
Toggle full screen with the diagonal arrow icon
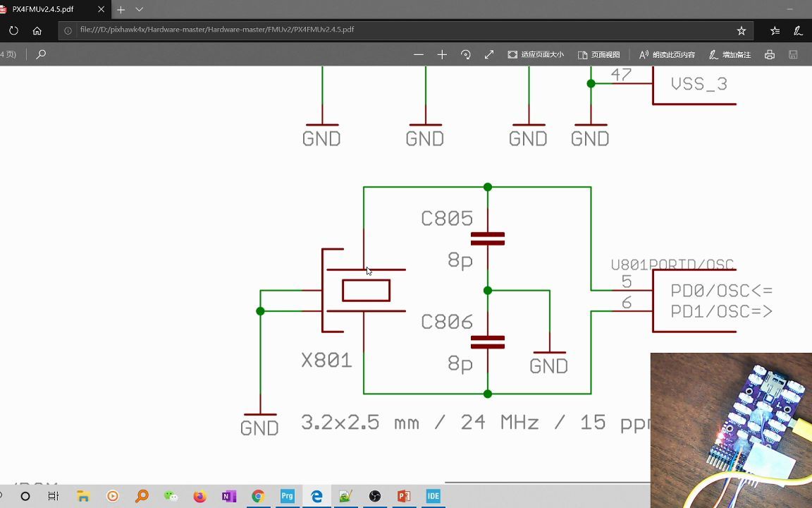coord(489,54)
